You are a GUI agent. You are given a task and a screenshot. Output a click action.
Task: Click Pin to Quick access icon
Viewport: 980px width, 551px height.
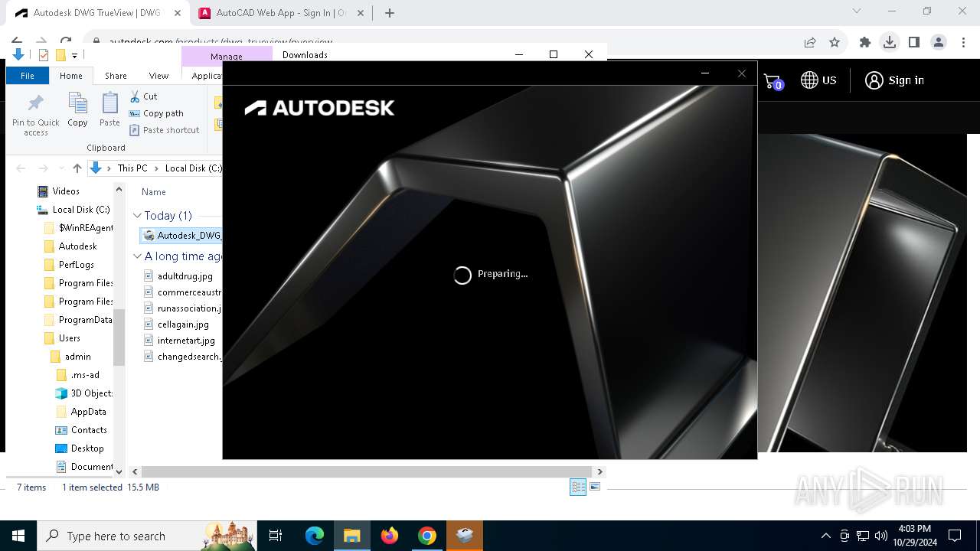click(x=35, y=115)
